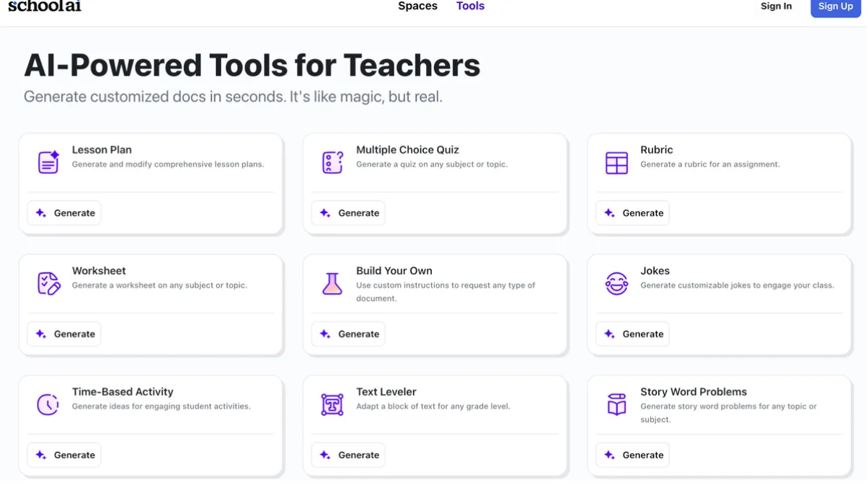This screenshot has width=868, height=490.
Task: Click the Time-Based Activity title
Action: 123,392
